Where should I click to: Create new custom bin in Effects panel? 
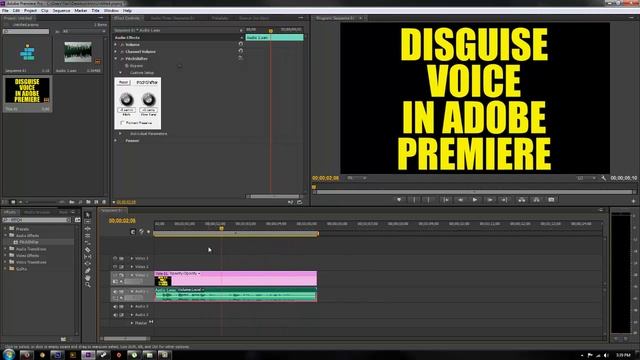[63, 339]
